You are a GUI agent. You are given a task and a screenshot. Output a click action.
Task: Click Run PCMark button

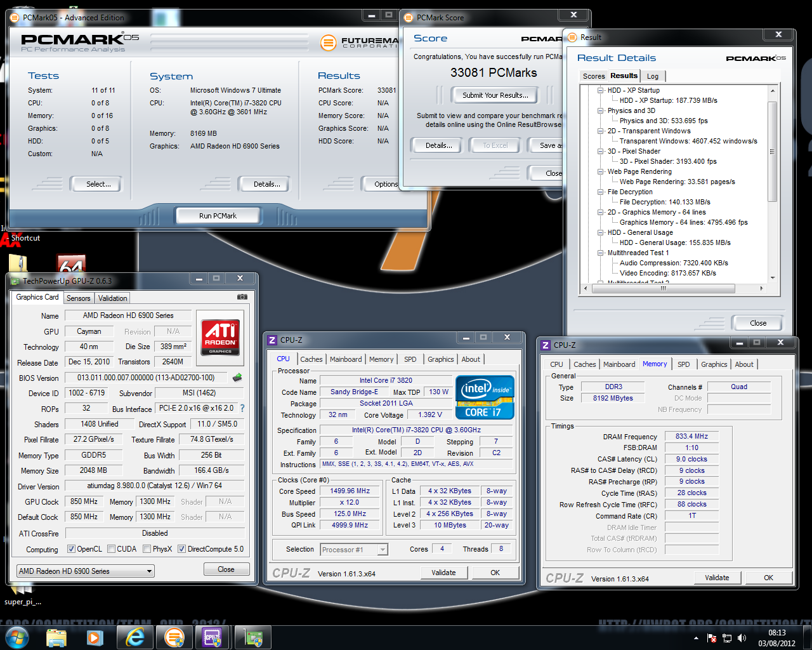(218, 216)
